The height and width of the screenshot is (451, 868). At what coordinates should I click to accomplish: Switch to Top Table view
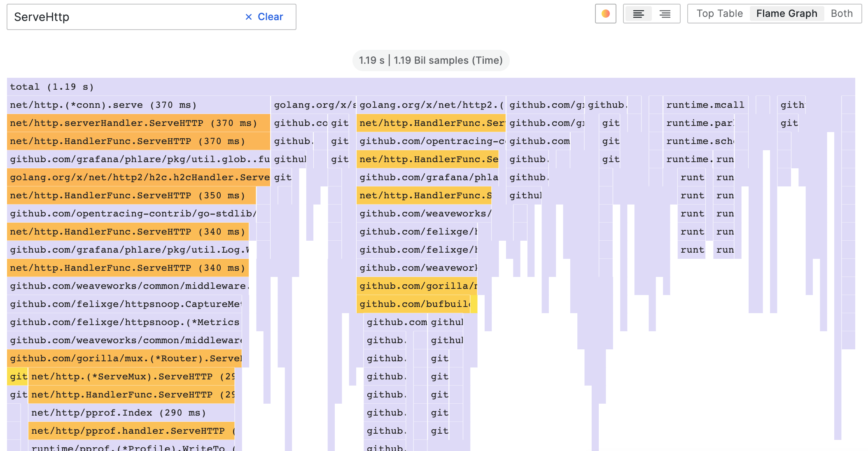coord(719,14)
